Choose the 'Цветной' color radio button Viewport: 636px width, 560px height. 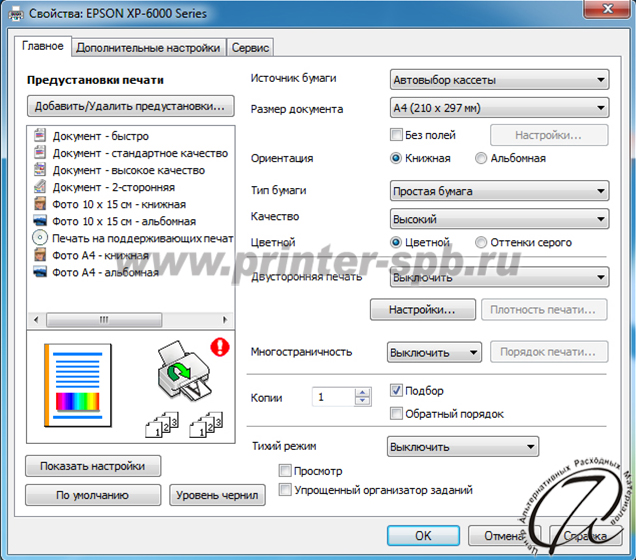click(395, 242)
